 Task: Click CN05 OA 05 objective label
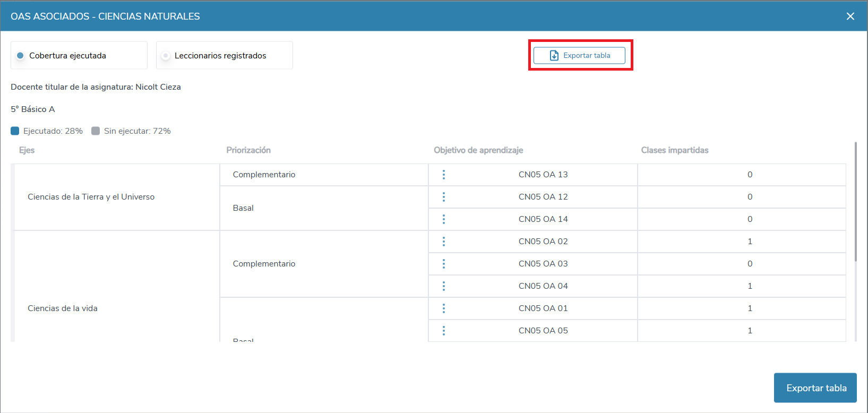coord(543,331)
